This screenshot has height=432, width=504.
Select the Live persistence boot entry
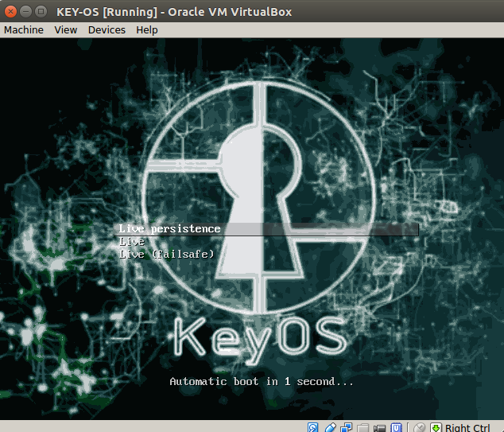266,228
